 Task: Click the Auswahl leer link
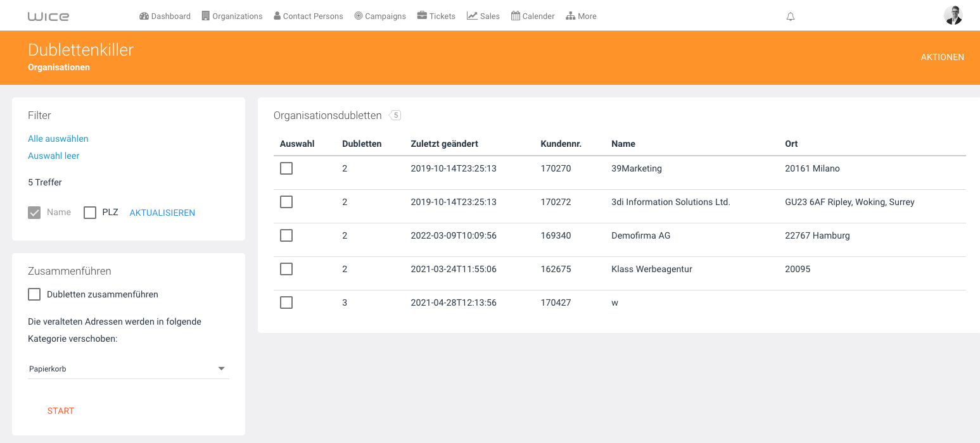(x=54, y=156)
